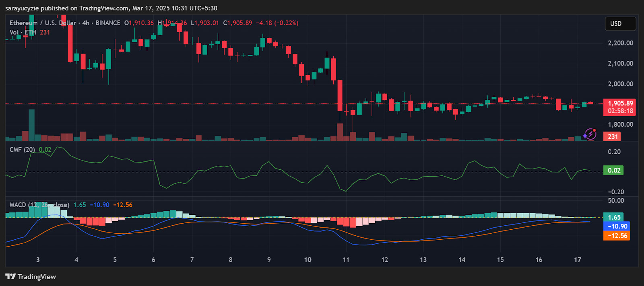The width and height of the screenshot is (644, 286).
Task: Click the BINANCE exchange name in legend
Action: tap(108, 23)
